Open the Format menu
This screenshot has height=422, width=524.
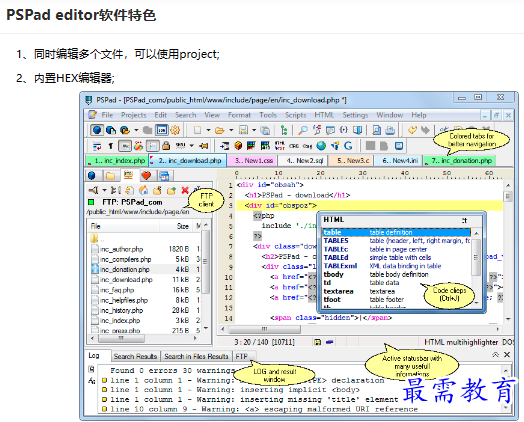[x=239, y=115]
